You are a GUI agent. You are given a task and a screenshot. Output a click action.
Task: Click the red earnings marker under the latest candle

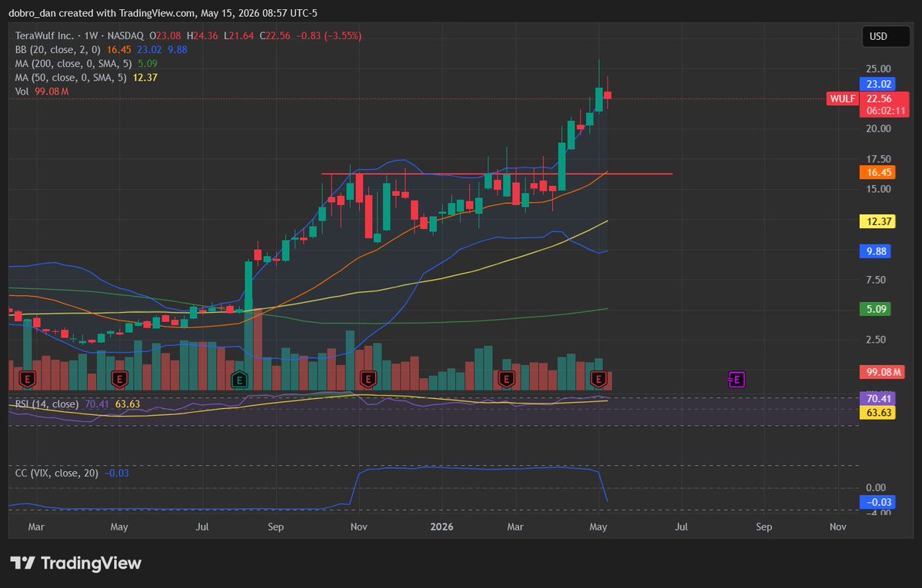[x=598, y=380]
